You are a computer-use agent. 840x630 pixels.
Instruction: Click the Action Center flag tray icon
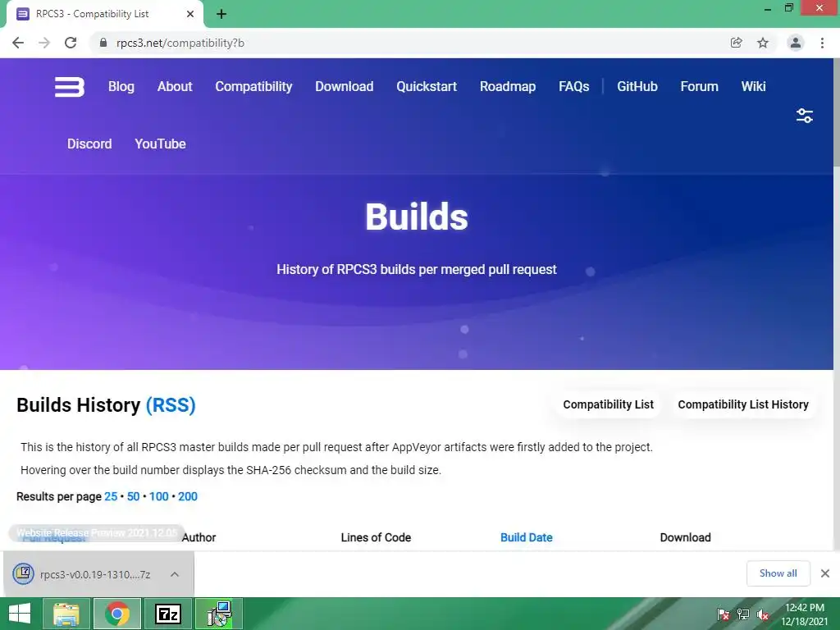724,614
